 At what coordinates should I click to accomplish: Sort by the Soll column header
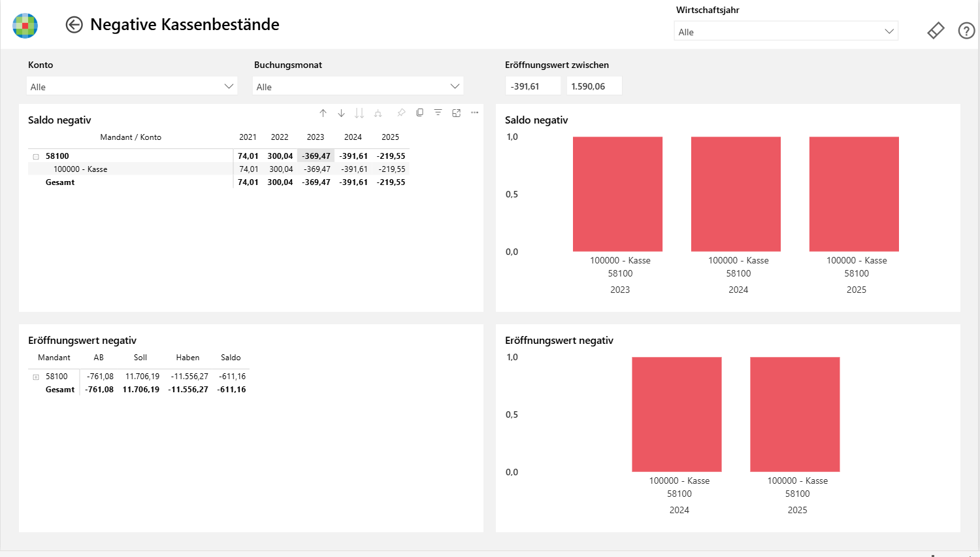click(x=140, y=358)
